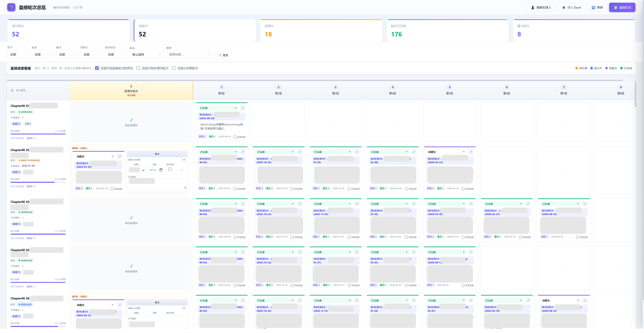Click the horizontal scrollbar above round headers
Viewport: 644px width, 333px height.
pos(315,80)
